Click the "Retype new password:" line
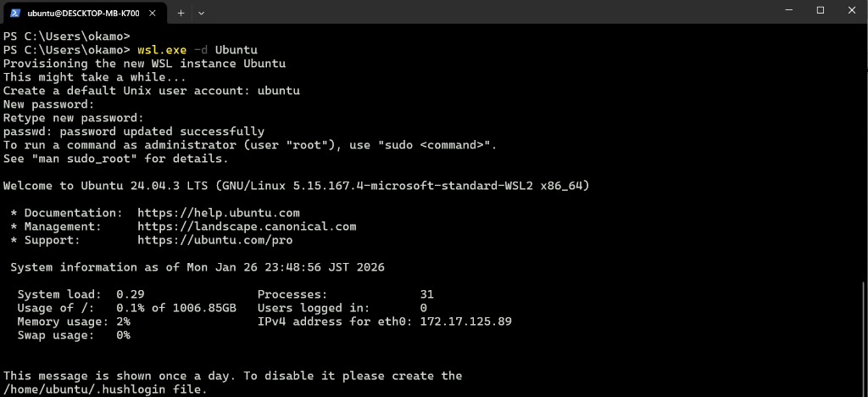This screenshot has width=868, height=397. point(74,118)
